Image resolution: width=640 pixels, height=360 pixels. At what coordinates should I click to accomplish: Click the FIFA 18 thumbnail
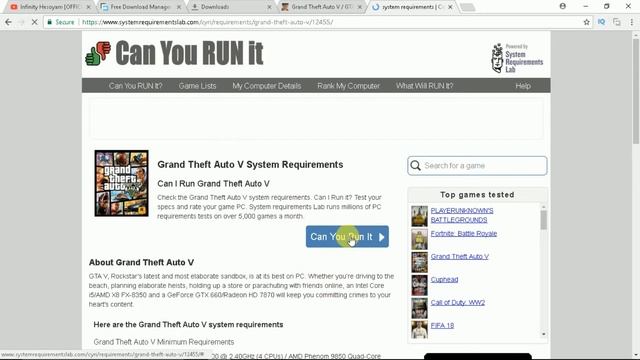(419, 330)
